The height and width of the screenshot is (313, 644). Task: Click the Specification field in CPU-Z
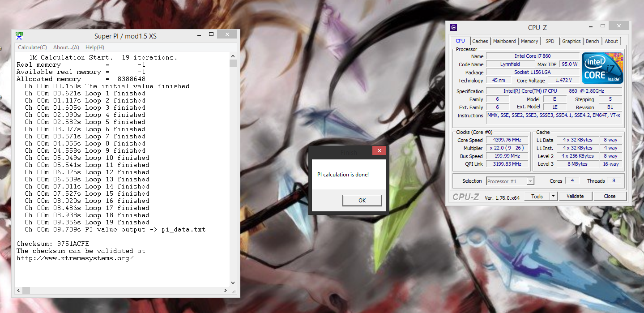tap(554, 91)
